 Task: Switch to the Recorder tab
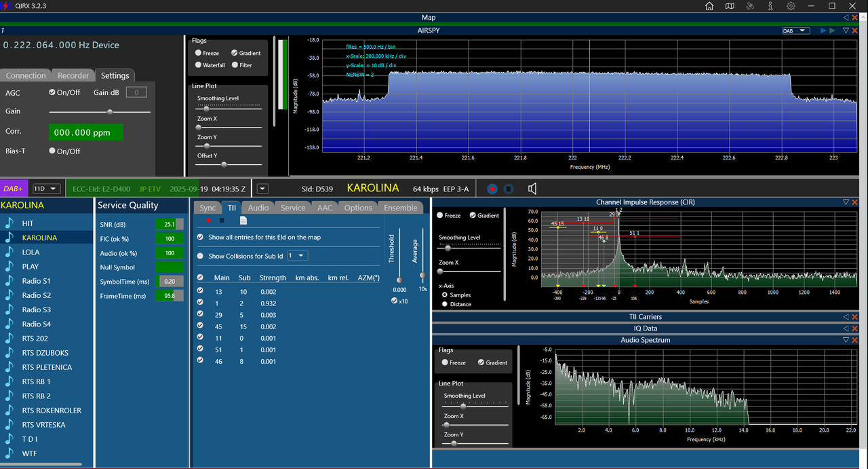pyautogui.click(x=73, y=75)
